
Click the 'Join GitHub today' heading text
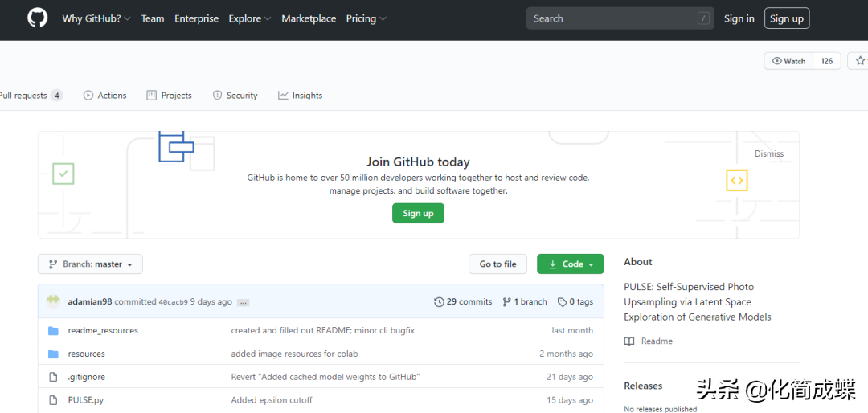tap(418, 162)
